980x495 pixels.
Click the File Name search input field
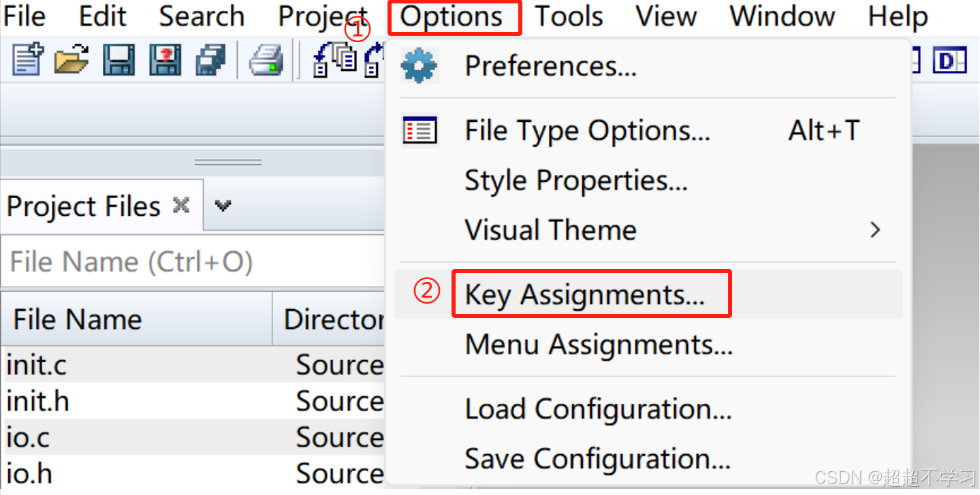tap(193, 262)
